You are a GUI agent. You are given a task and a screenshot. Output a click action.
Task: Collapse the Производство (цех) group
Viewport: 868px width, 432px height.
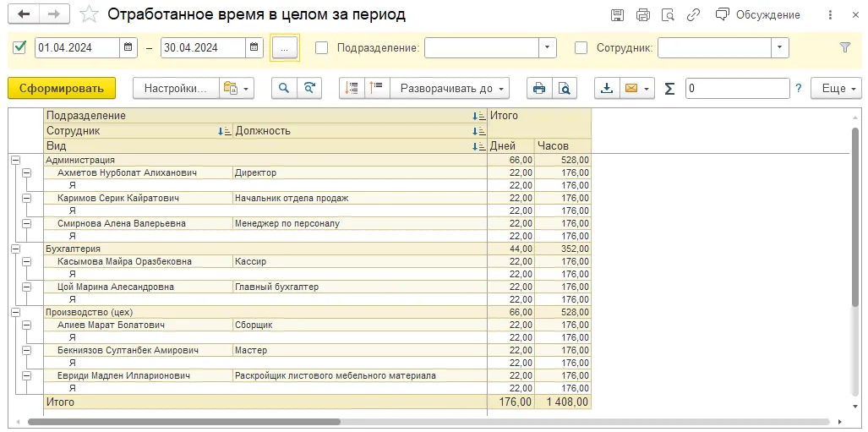15,312
